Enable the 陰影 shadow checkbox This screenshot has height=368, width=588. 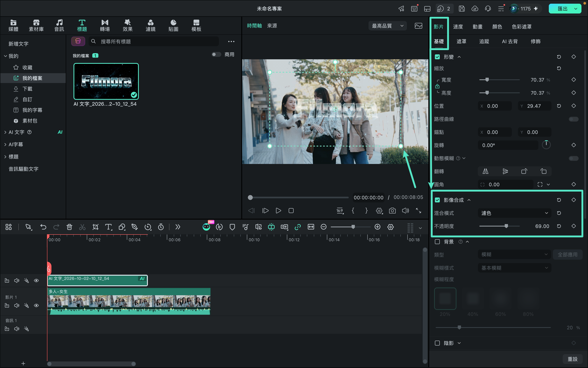click(437, 343)
